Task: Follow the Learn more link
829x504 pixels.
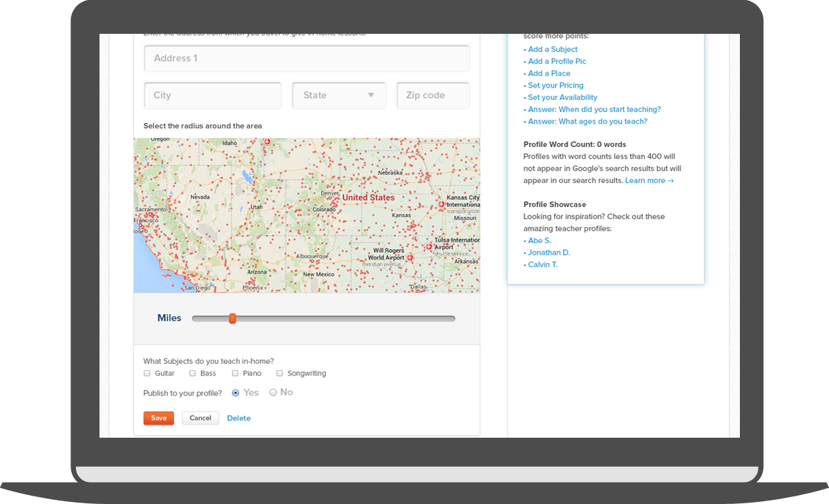Action: [649, 181]
